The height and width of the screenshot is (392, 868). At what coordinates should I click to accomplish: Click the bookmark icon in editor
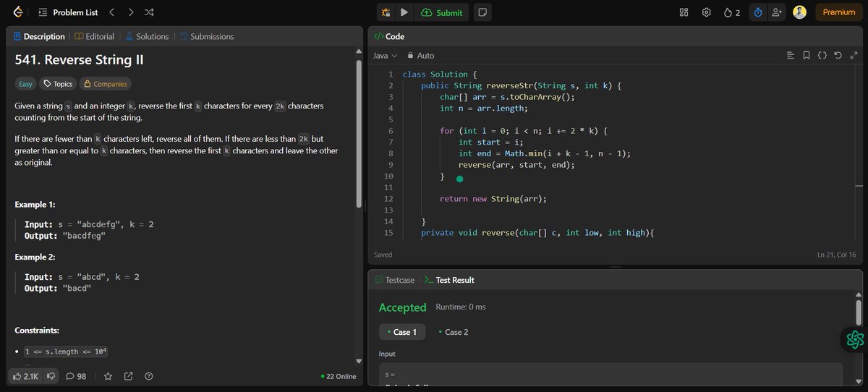[x=807, y=56]
